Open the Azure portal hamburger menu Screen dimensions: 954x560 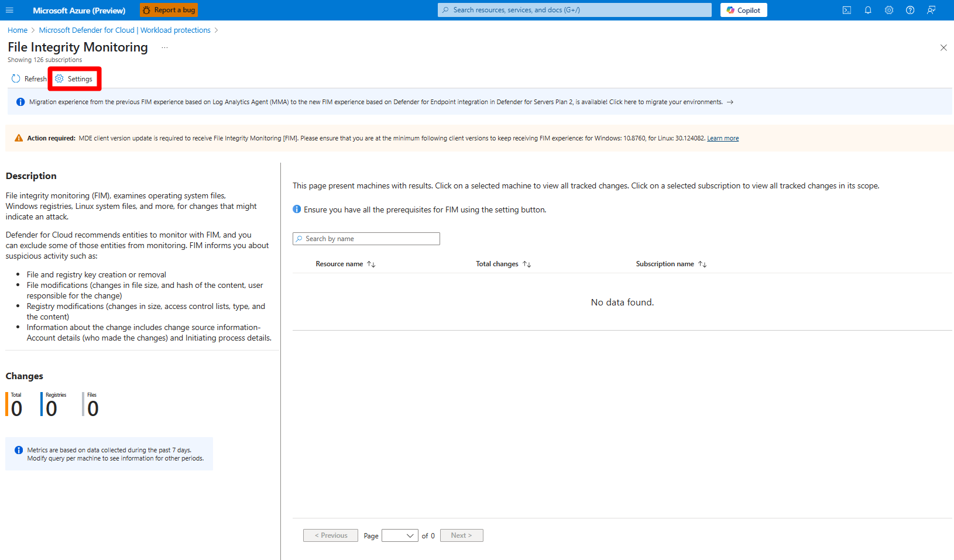coord(9,10)
